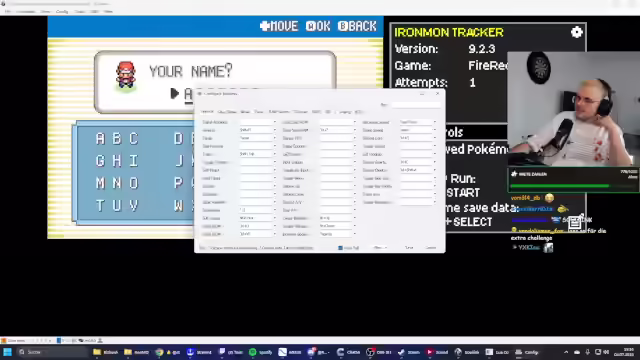Click the Cancel button in the hotkey dialog

[430, 248]
